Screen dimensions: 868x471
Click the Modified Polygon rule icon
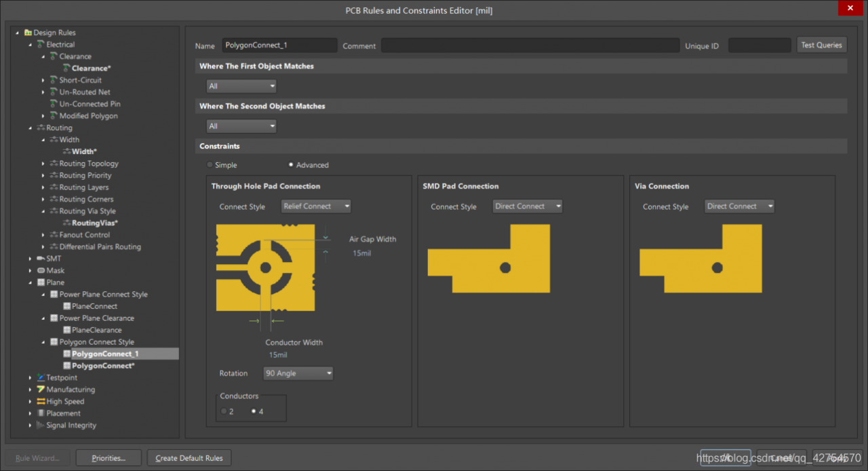54,116
